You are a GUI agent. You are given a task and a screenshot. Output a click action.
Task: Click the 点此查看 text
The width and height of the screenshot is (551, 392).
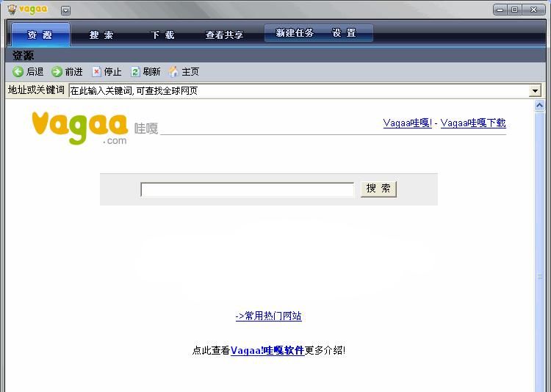[211, 350]
